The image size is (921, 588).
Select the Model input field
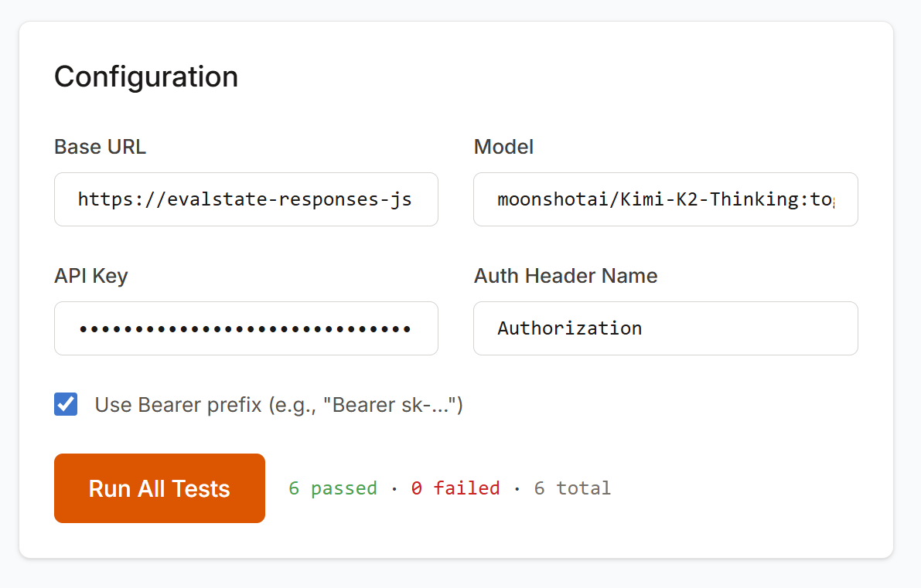[x=665, y=199]
